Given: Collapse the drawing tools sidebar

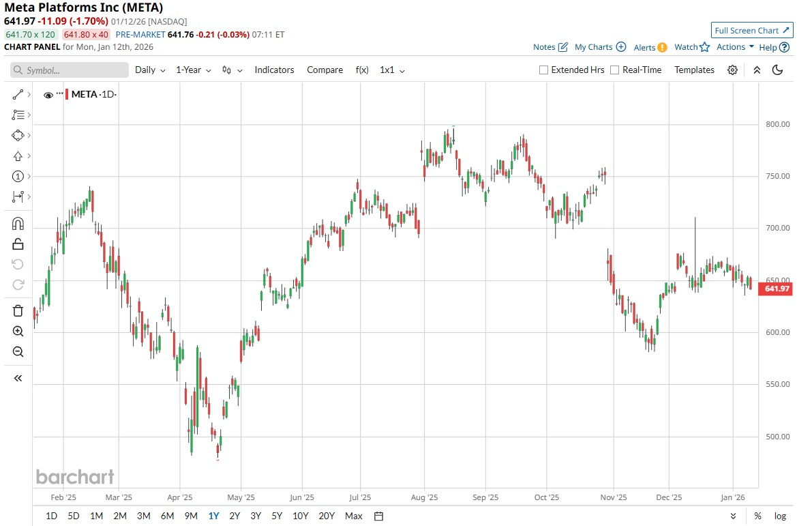Looking at the screenshot, I should pyautogui.click(x=18, y=379).
